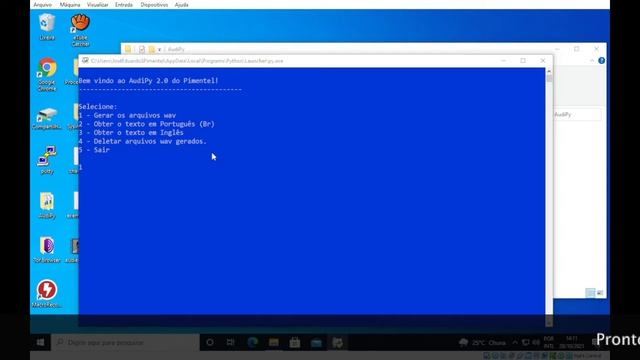Open the Lixeira recycle bin icon
The height and width of the screenshot is (360, 640).
click(x=47, y=27)
